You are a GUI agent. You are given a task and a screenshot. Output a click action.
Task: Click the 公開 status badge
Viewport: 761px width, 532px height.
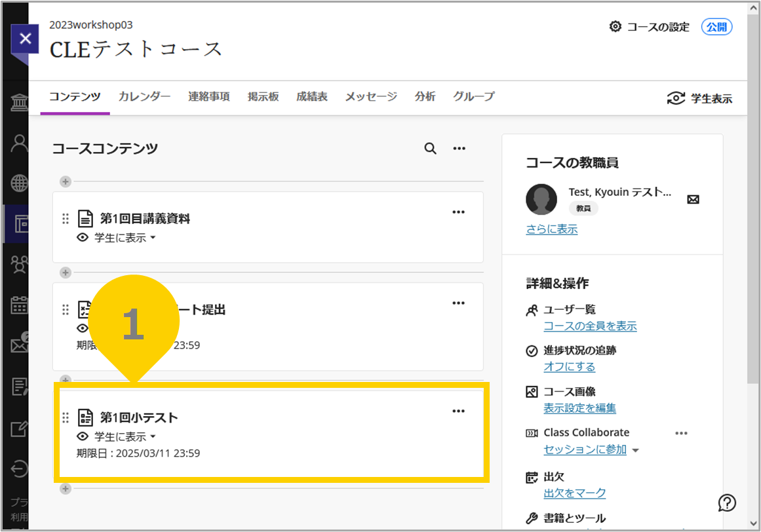point(716,27)
